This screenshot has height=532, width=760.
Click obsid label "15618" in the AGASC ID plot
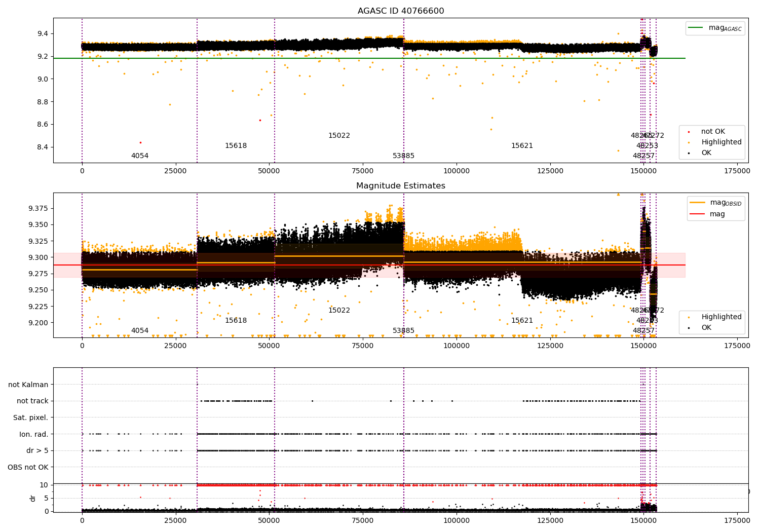coord(236,146)
